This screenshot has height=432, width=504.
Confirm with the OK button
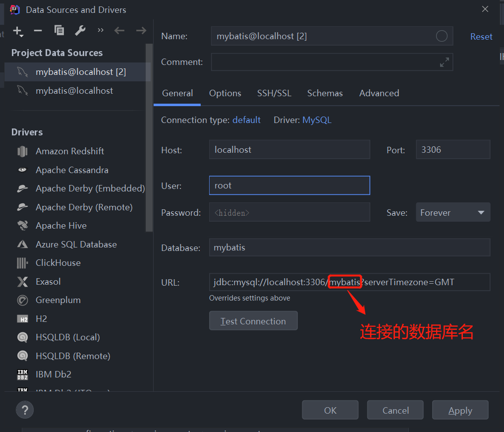(x=330, y=410)
